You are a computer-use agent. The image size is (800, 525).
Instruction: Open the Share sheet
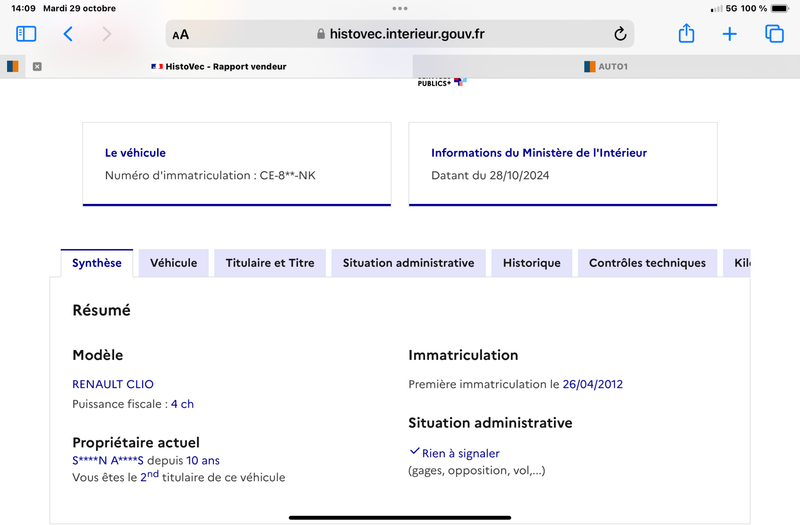(686, 34)
